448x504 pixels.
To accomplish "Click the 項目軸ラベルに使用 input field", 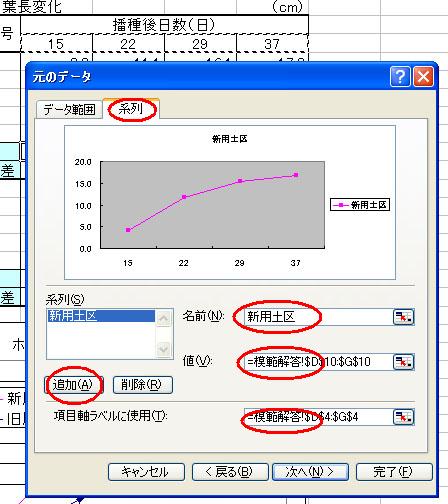I will click(318, 417).
